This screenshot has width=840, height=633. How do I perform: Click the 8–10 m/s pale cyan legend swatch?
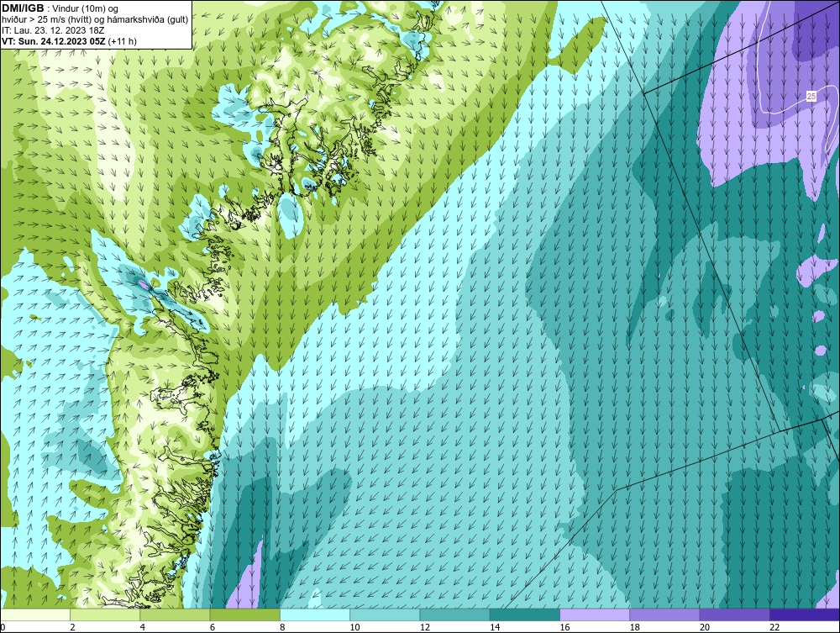coord(315,615)
